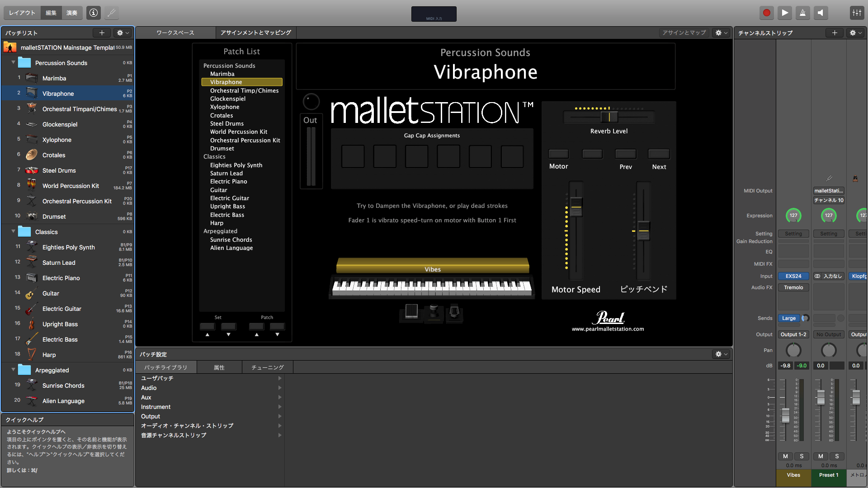The width and height of the screenshot is (868, 488).
Task: Click the tuner icon in the toolbar
Action: pos(112,13)
